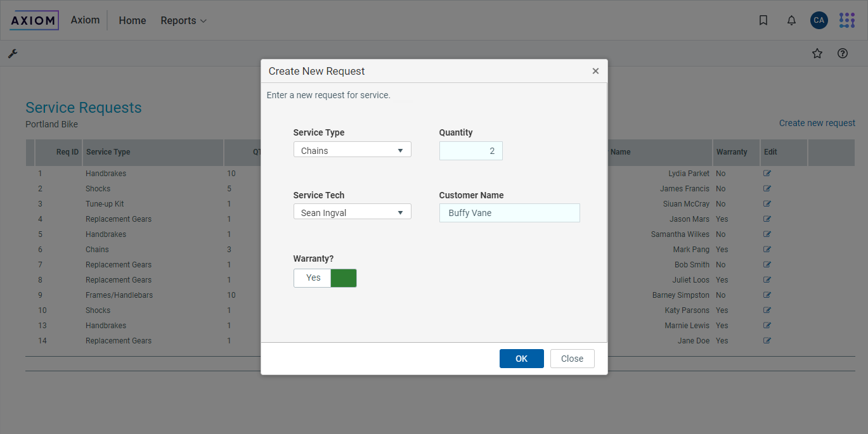
Task: Click the Quantity input field
Action: (470, 151)
